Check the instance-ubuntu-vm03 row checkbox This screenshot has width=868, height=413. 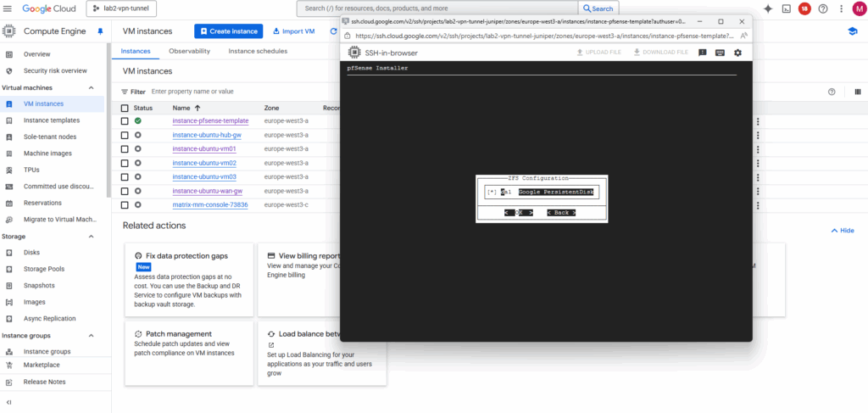point(125,177)
